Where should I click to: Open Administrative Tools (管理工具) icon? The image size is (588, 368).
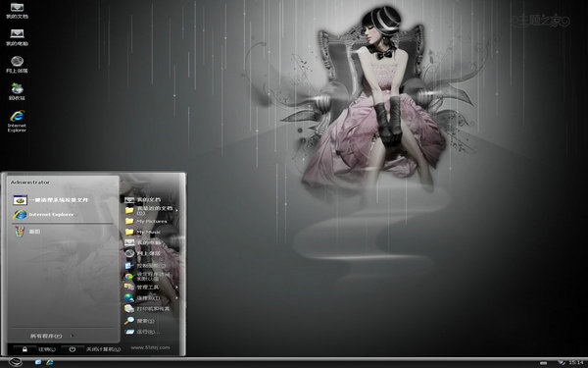pos(129,288)
